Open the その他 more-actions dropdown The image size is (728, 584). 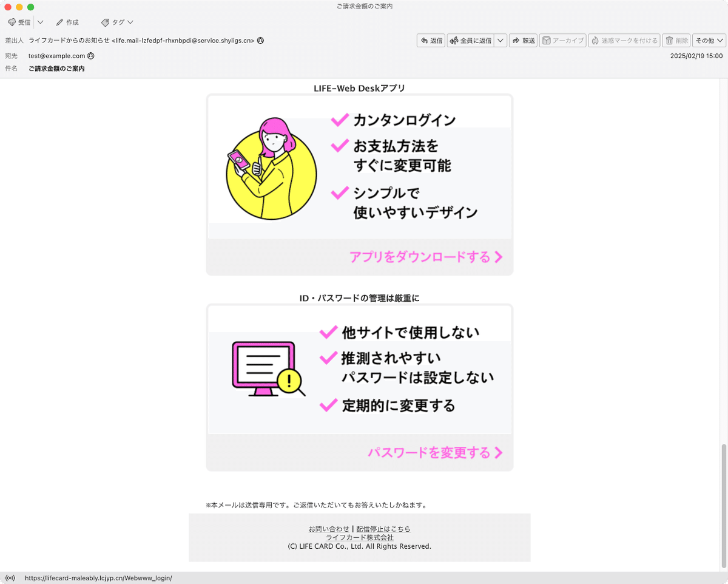pyautogui.click(x=709, y=41)
